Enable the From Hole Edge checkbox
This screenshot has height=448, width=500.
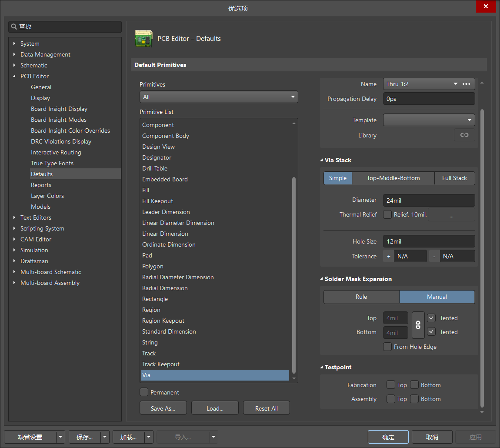[x=387, y=347]
